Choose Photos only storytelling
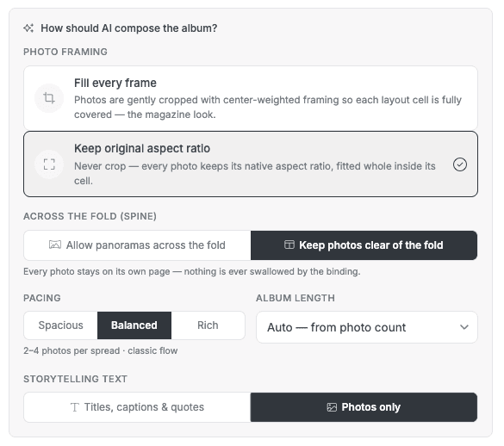The image size is (504, 446). click(x=364, y=407)
